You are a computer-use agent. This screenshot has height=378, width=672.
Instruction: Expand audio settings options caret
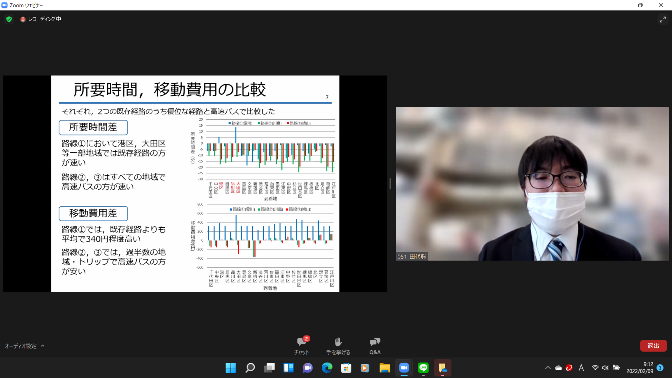coord(42,346)
